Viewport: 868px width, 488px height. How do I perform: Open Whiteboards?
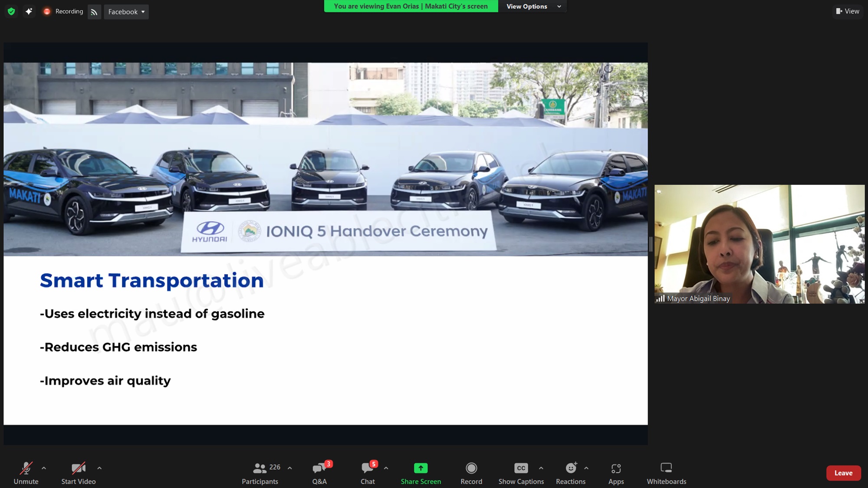tap(667, 473)
